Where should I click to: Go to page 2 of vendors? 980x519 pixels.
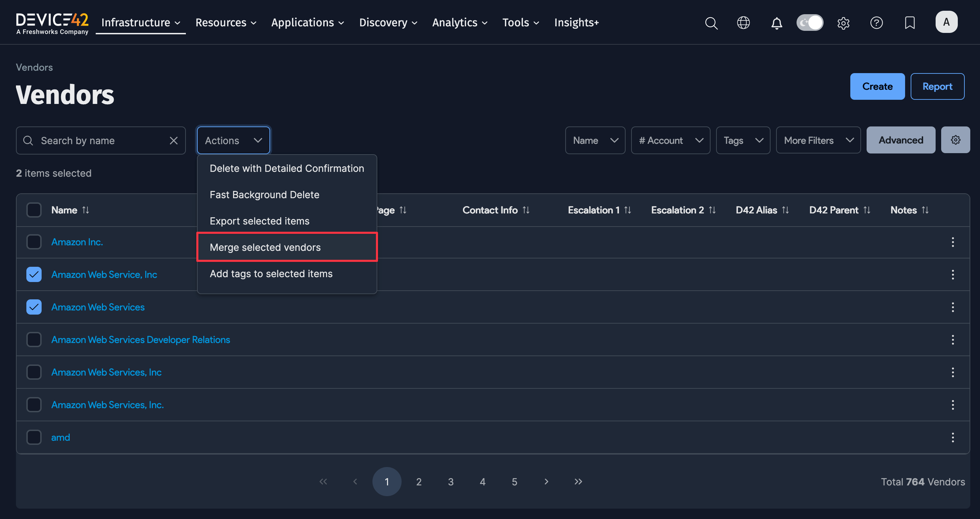click(419, 481)
